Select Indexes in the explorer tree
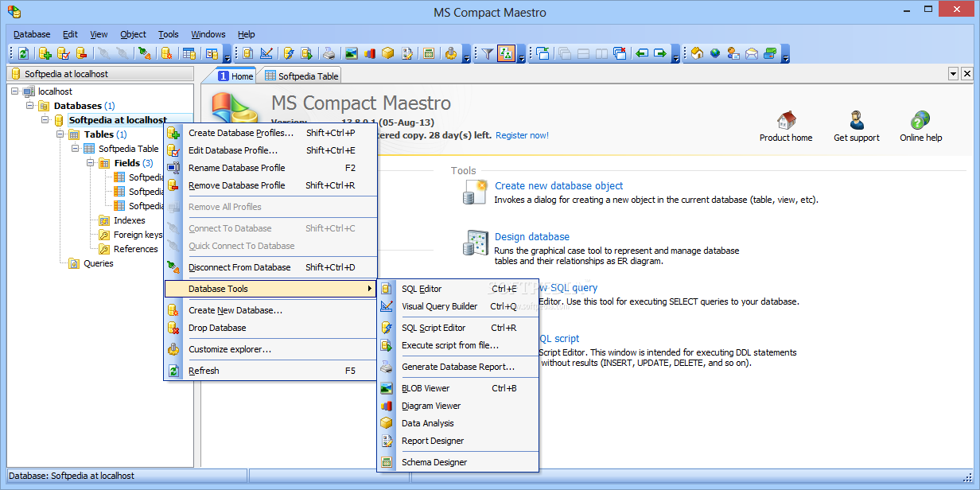 tap(130, 220)
